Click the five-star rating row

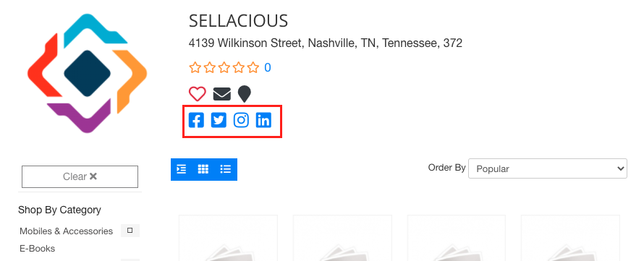pyautogui.click(x=224, y=68)
